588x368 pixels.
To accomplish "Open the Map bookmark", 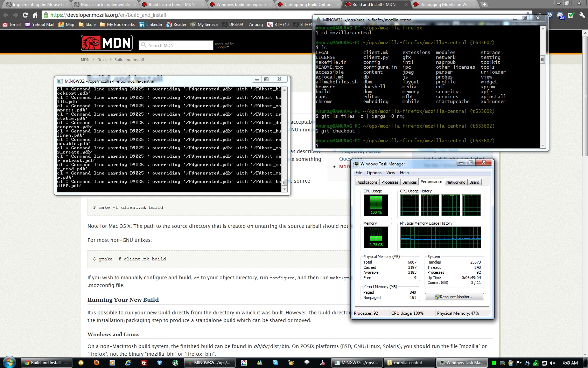I will pyautogui.click(x=66, y=25).
